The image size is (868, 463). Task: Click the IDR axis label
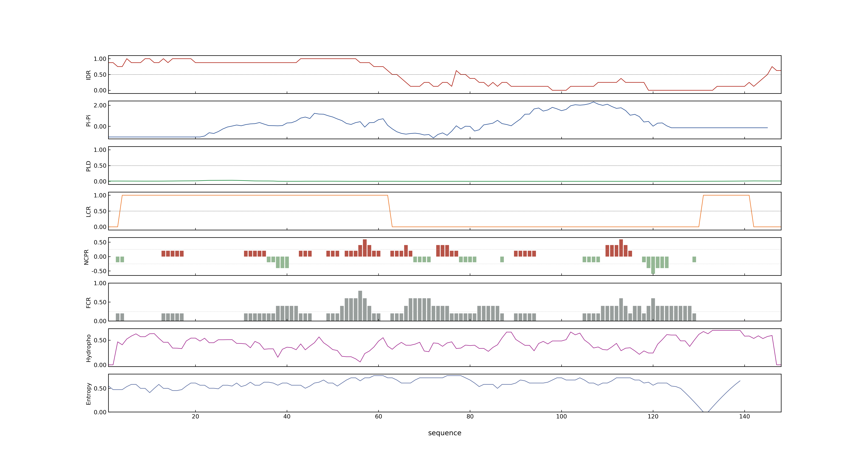coord(88,75)
